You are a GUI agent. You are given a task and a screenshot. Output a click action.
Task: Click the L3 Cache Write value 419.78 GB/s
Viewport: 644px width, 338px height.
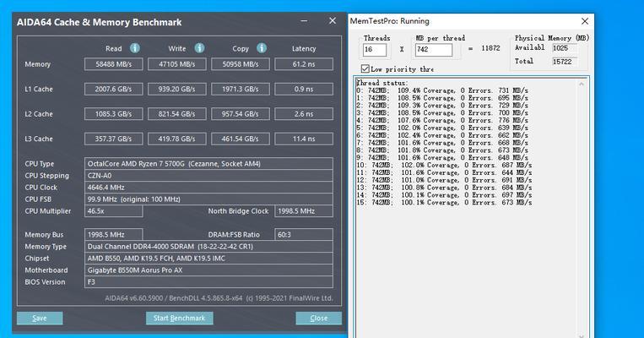[x=177, y=139]
